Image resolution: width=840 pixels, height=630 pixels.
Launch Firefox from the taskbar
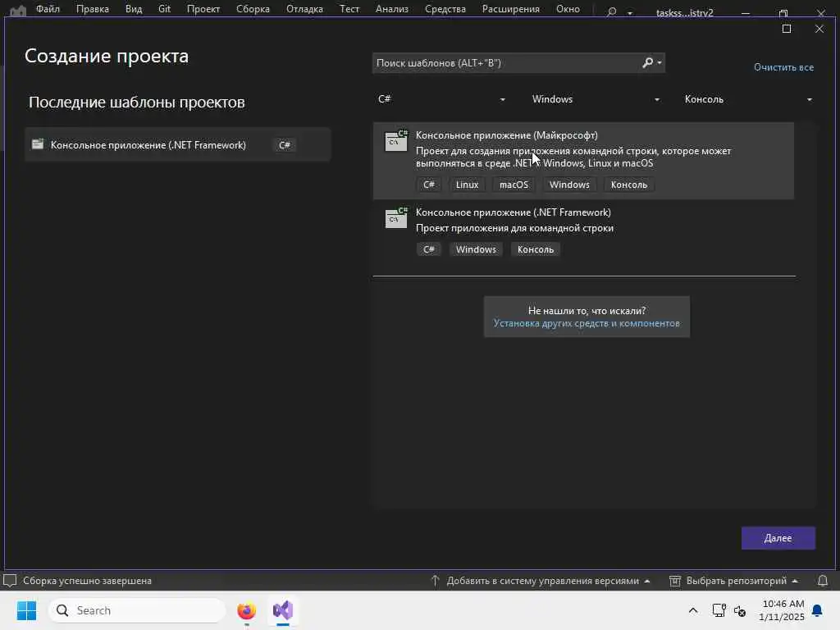point(246,610)
